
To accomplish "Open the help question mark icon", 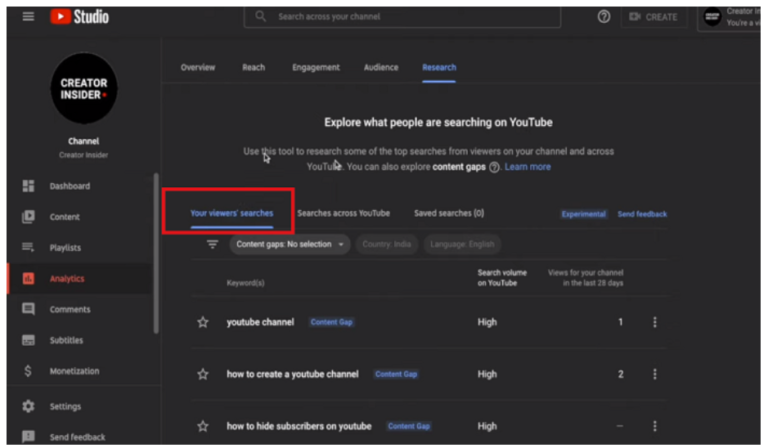I will coord(603,17).
